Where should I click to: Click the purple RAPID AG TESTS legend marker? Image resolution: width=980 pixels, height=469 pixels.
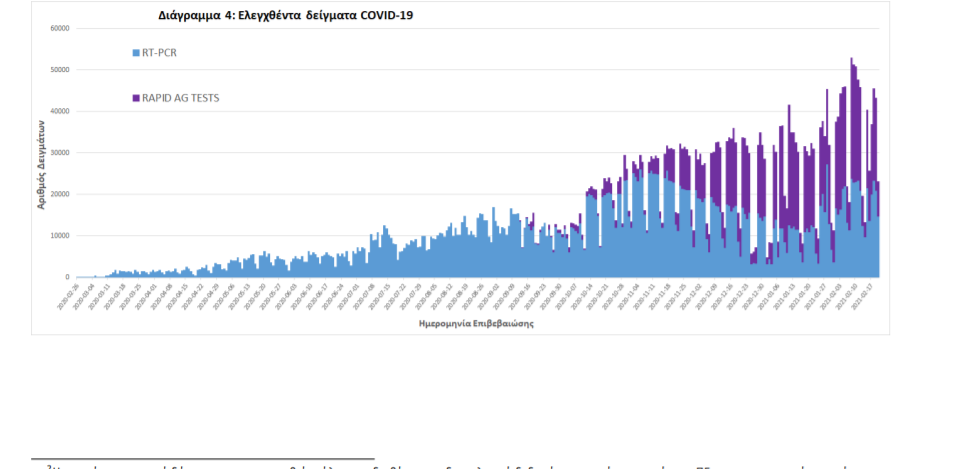pyautogui.click(x=135, y=98)
